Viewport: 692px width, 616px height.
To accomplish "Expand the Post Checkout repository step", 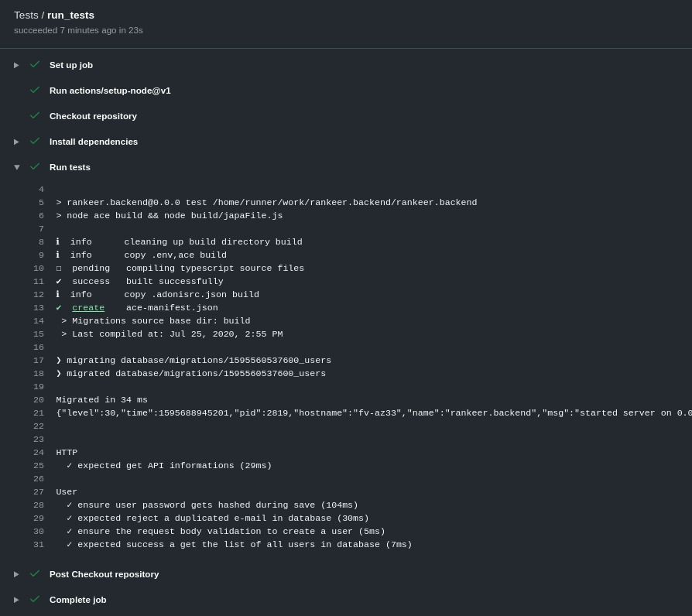I will [x=16, y=574].
